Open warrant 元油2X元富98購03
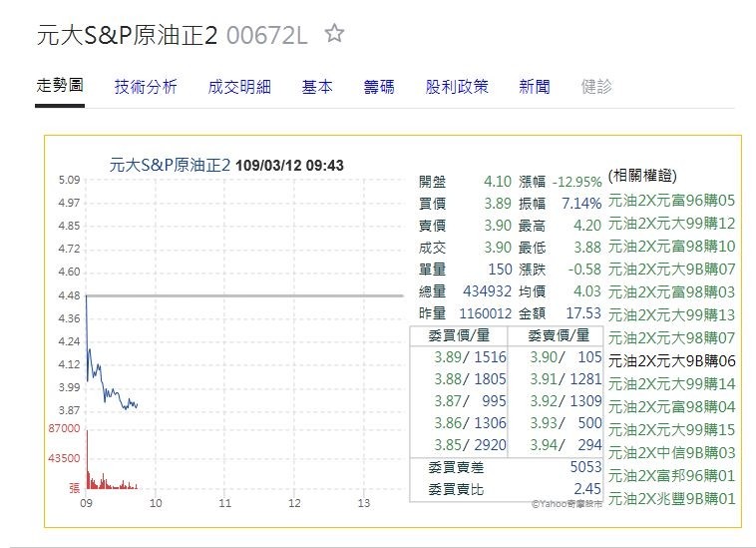Viewport: 756px width, 548px height. click(x=671, y=291)
